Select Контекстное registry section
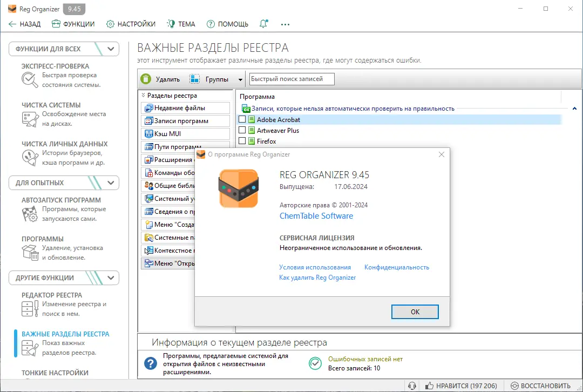583x392 pixels. pyautogui.click(x=168, y=251)
